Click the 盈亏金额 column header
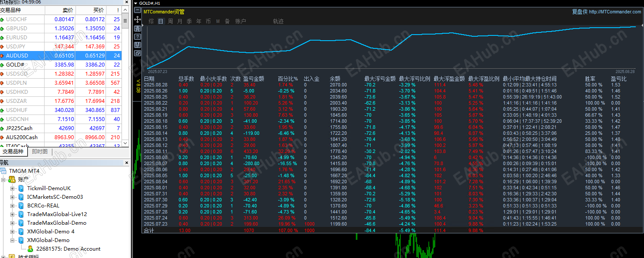This screenshot has height=258, width=644. (253, 79)
